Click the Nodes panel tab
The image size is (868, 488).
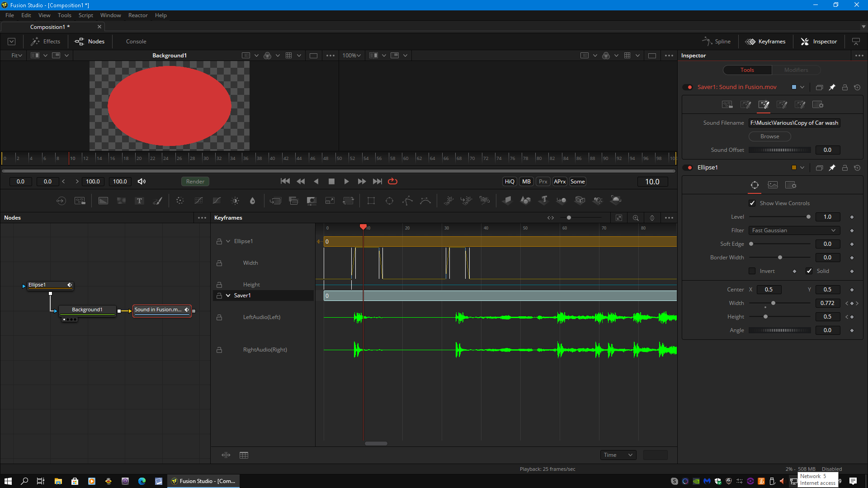pyautogui.click(x=90, y=41)
